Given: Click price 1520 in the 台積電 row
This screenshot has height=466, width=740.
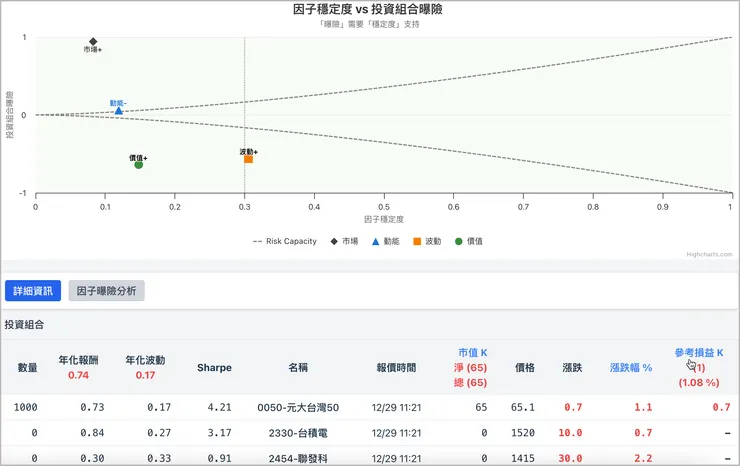Looking at the screenshot, I should pyautogui.click(x=523, y=433).
